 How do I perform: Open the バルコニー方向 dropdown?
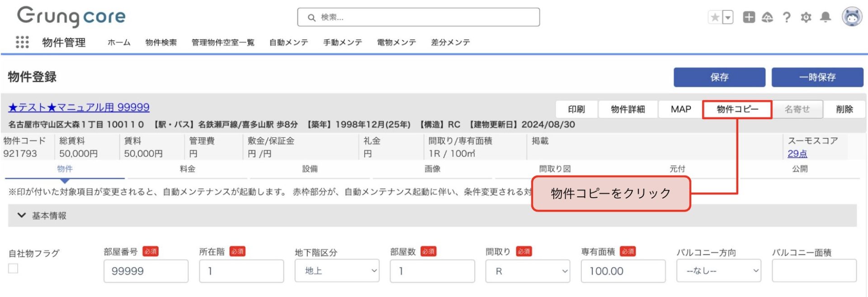pos(718,271)
